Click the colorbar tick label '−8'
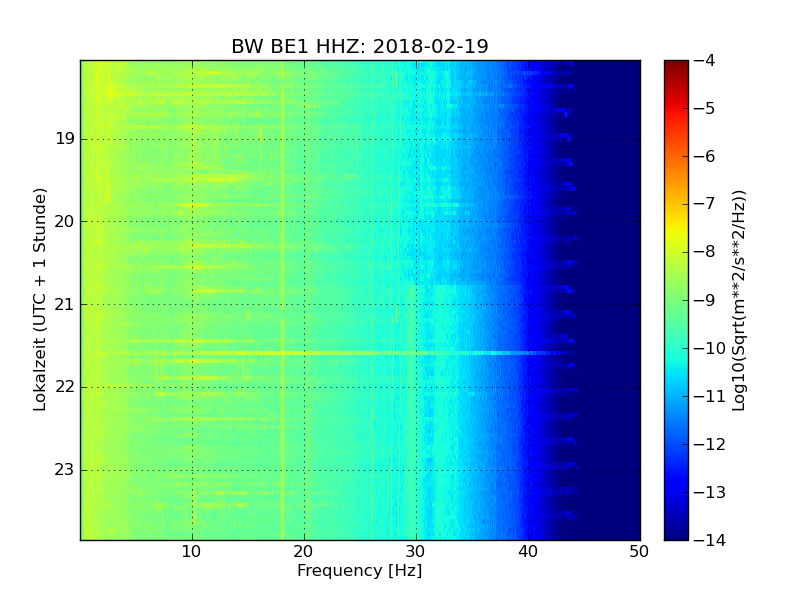800x600 pixels. point(705,252)
